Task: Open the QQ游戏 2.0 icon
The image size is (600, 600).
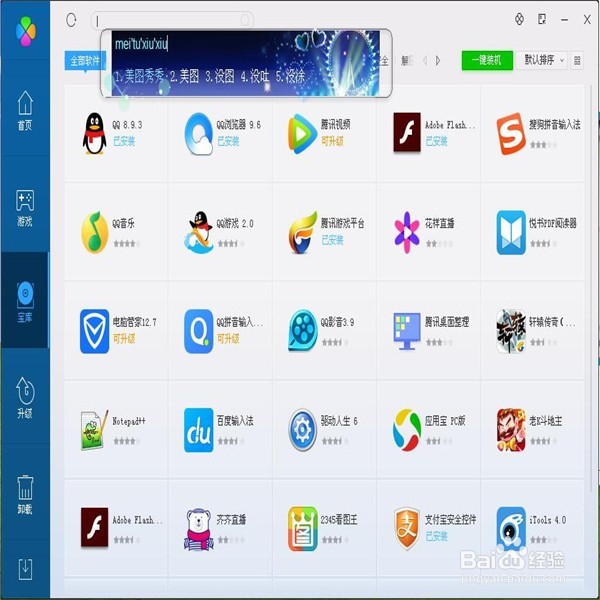Action: pyautogui.click(x=199, y=232)
